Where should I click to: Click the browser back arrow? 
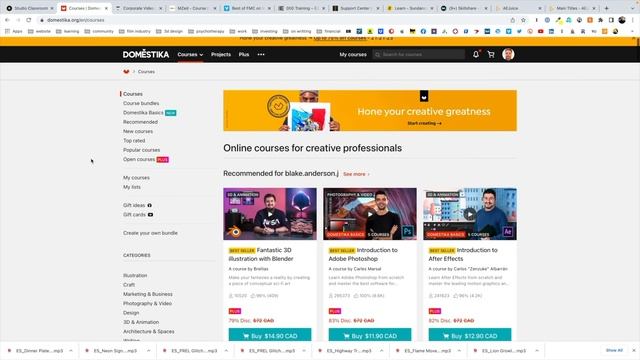tap(7, 20)
